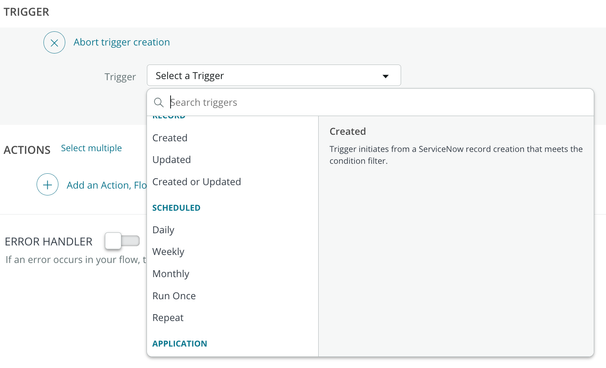
Task: Click the SCHEDULED category heading
Action: click(x=176, y=208)
